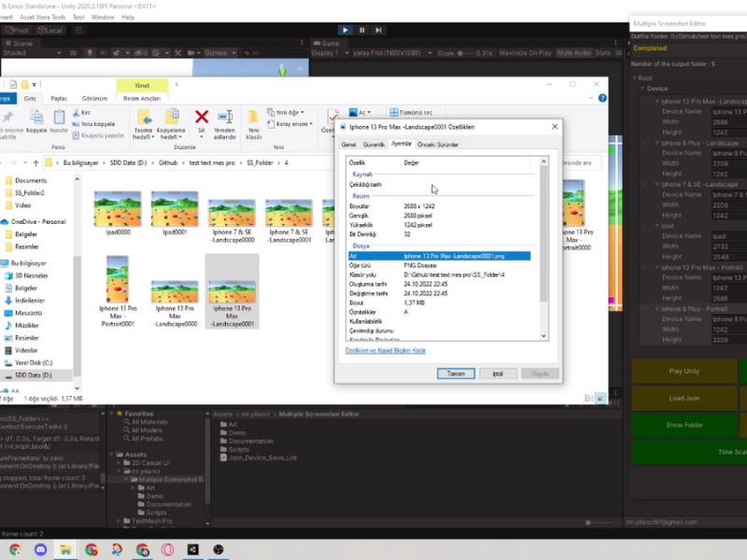Viewport: 747px width, 560px height.
Task: Click the Show Folder button
Action: point(684,425)
